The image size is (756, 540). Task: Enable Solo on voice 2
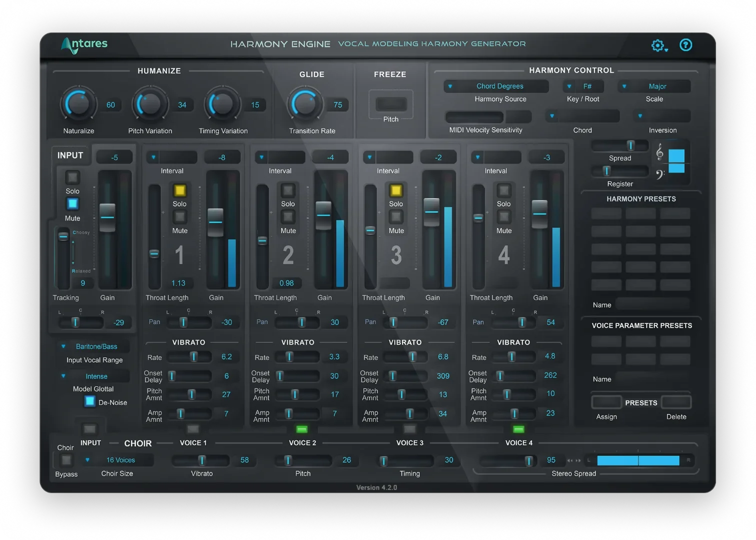coord(288,190)
